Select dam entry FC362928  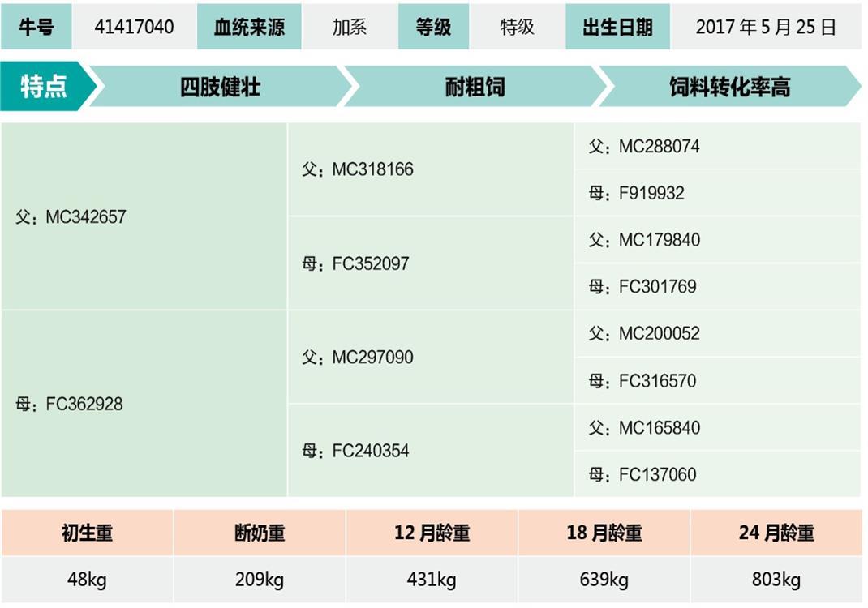(x=70, y=404)
